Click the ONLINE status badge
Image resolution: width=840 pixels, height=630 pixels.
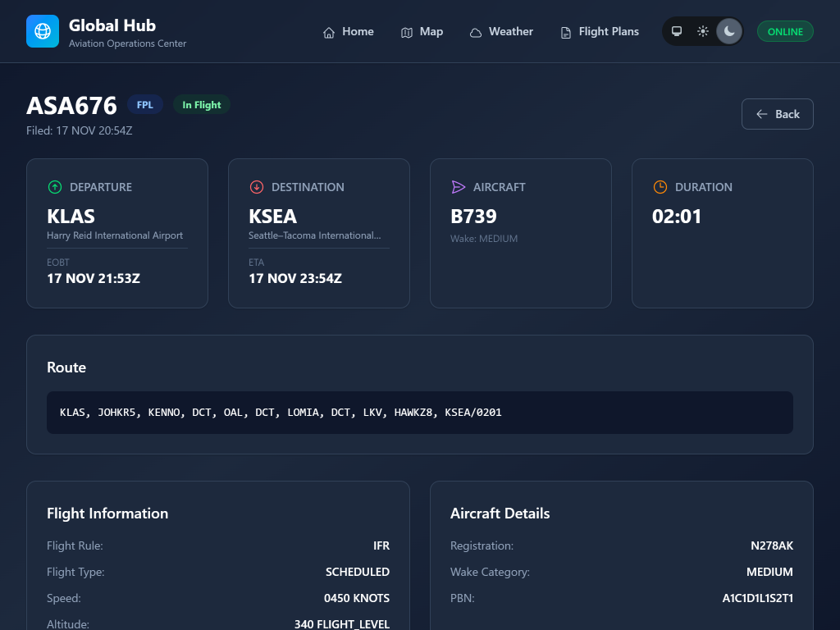point(785,31)
